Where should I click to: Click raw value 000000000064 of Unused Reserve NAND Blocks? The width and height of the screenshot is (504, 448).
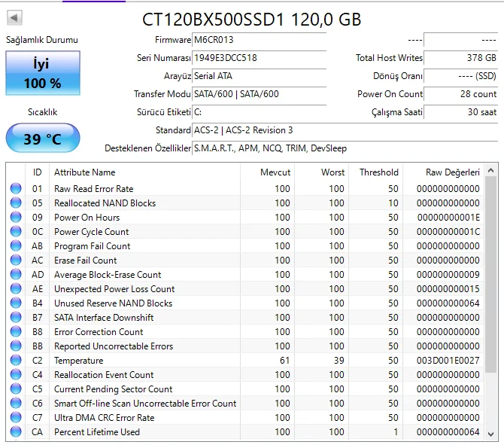click(448, 303)
